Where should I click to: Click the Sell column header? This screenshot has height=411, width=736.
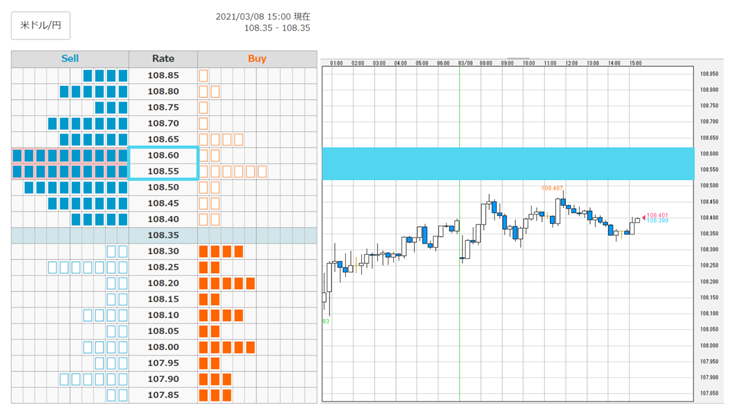point(70,59)
